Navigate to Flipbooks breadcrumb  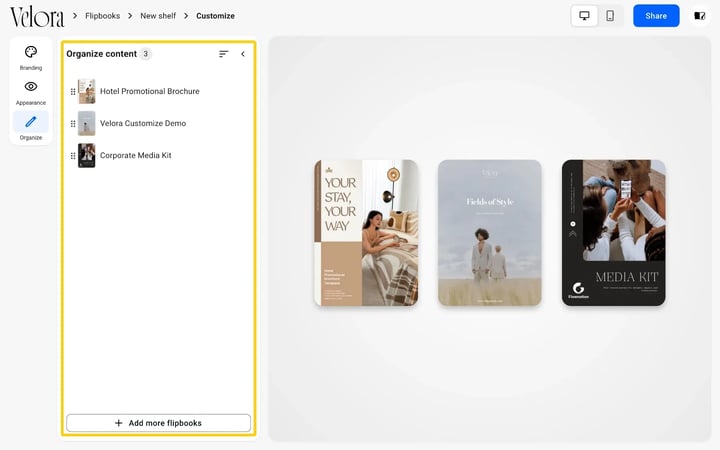[x=102, y=16]
